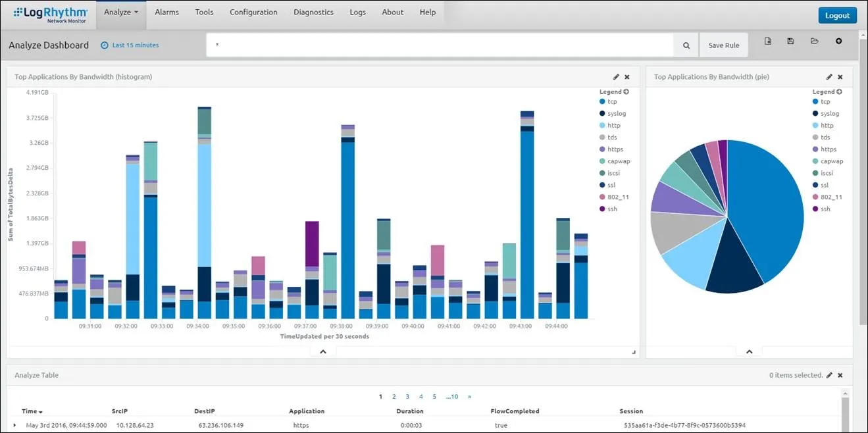This screenshot has width=868, height=433.
Task: Click page 3 in the table pagination
Action: (407, 396)
